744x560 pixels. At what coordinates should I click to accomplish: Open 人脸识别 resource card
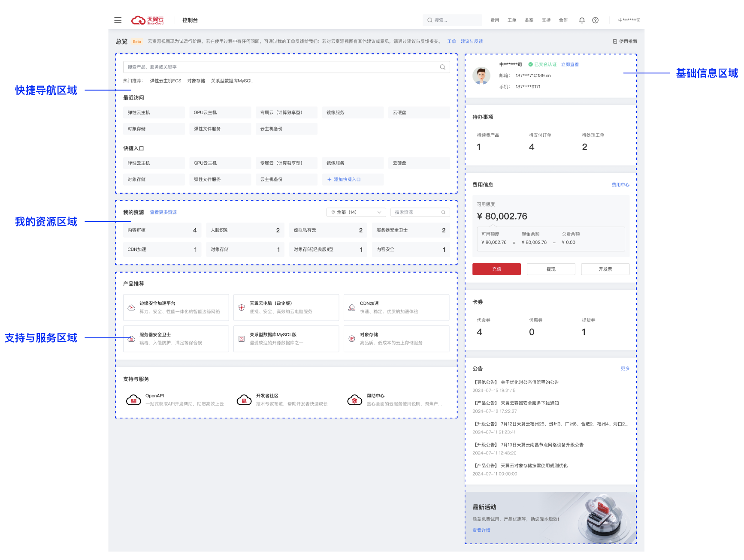(245, 230)
